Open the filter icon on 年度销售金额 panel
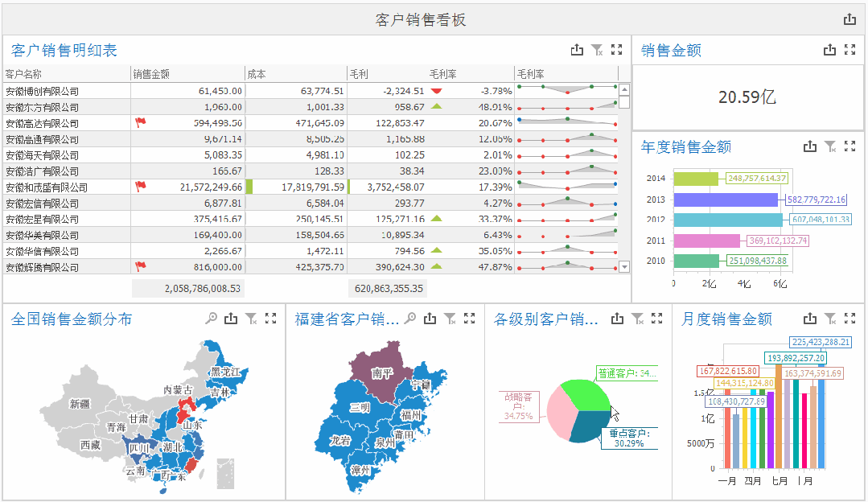 tap(829, 146)
